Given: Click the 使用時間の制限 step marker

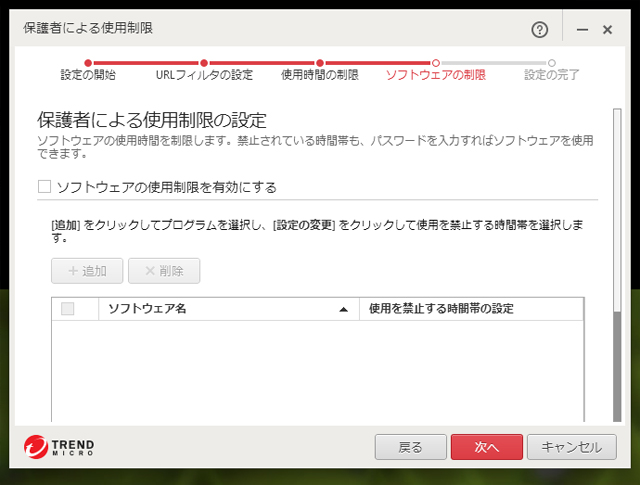Looking at the screenshot, I should click(x=320, y=63).
